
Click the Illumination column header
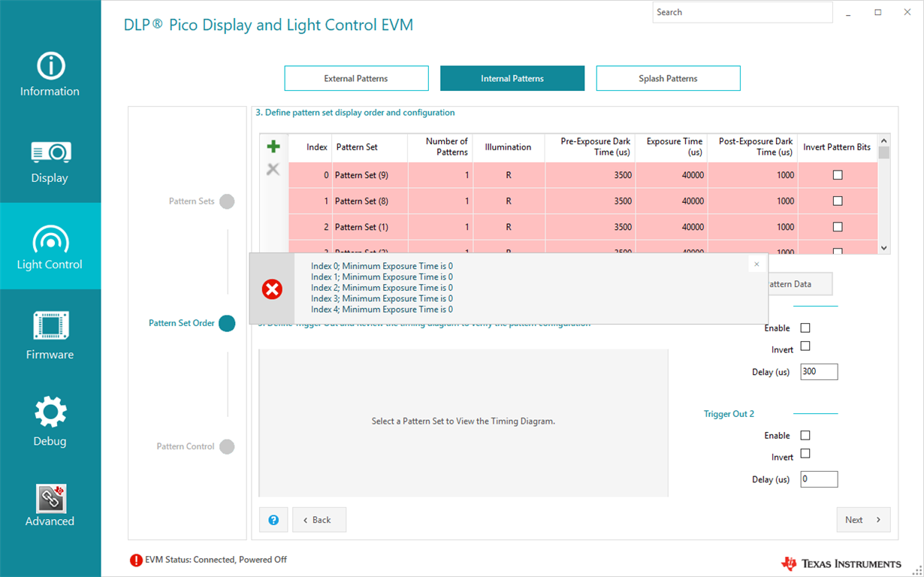tap(508, 147)
